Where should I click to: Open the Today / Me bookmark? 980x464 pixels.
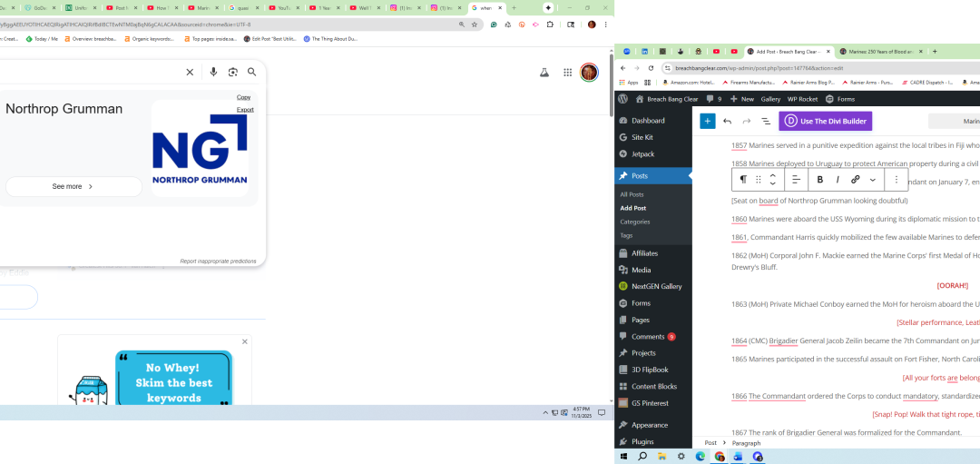[42, 39]
